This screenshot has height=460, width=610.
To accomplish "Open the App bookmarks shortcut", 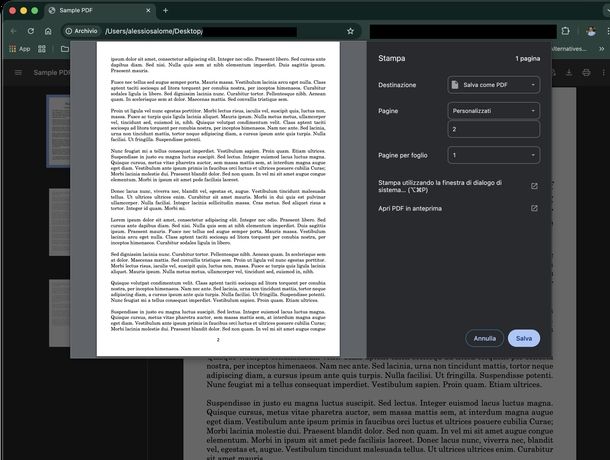I will pos(19,49).
